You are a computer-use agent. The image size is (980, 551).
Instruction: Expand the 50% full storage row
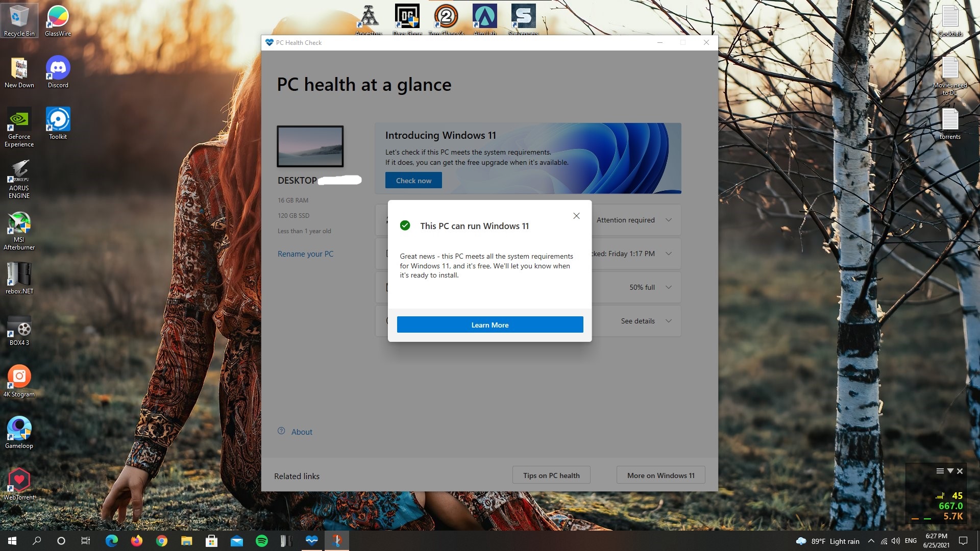[x=668, y=287]
